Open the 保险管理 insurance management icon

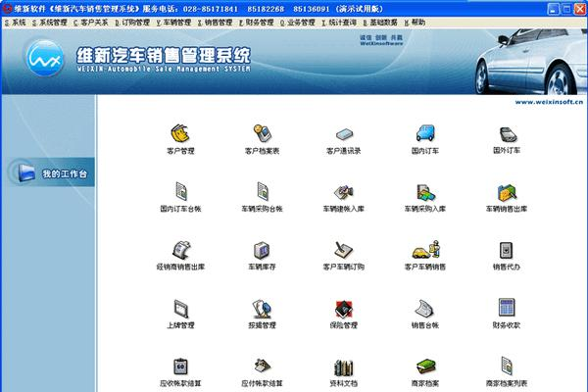coord(344,309)
